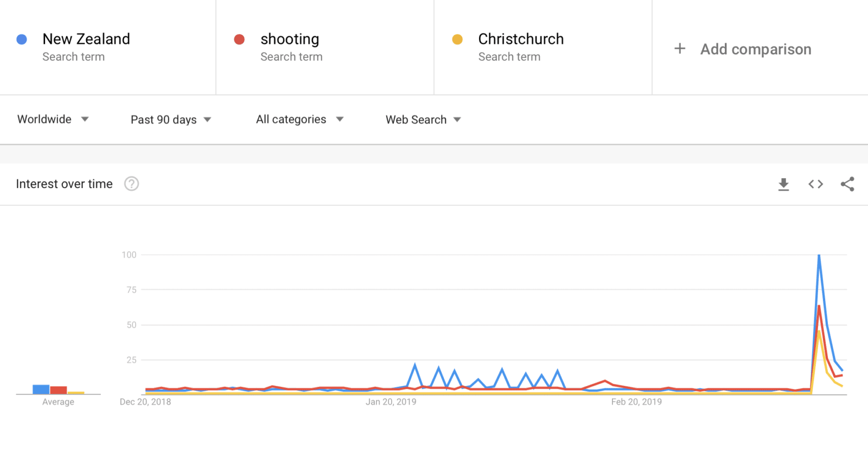This screenshot has height=459, width=868.
Task: Click Add comparison text
Action: [x=756, y=49]
